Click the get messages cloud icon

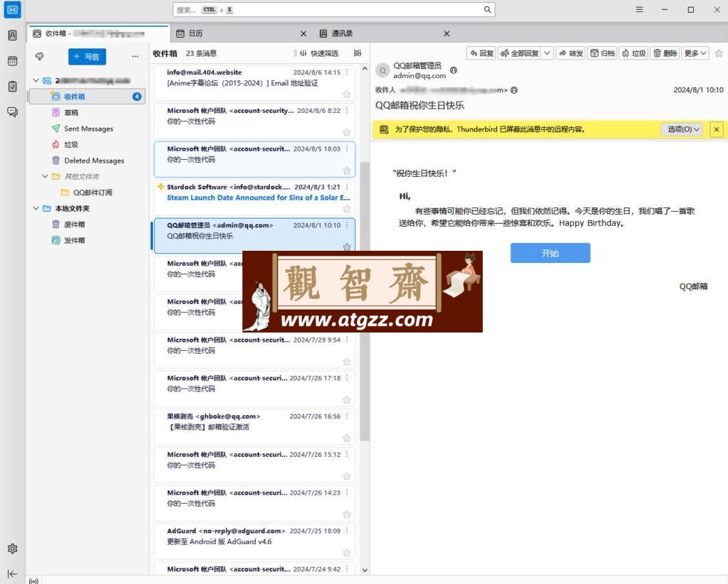[x=40, y=56]
